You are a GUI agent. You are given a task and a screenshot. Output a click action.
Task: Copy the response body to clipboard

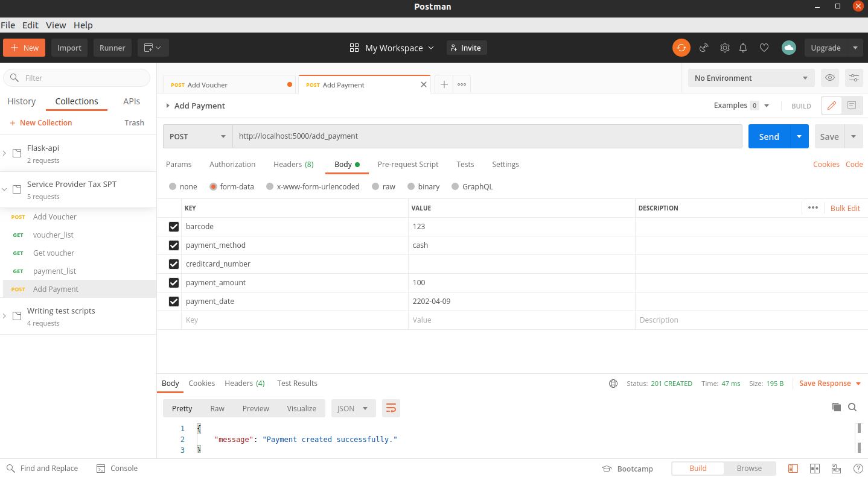(837, 407)
